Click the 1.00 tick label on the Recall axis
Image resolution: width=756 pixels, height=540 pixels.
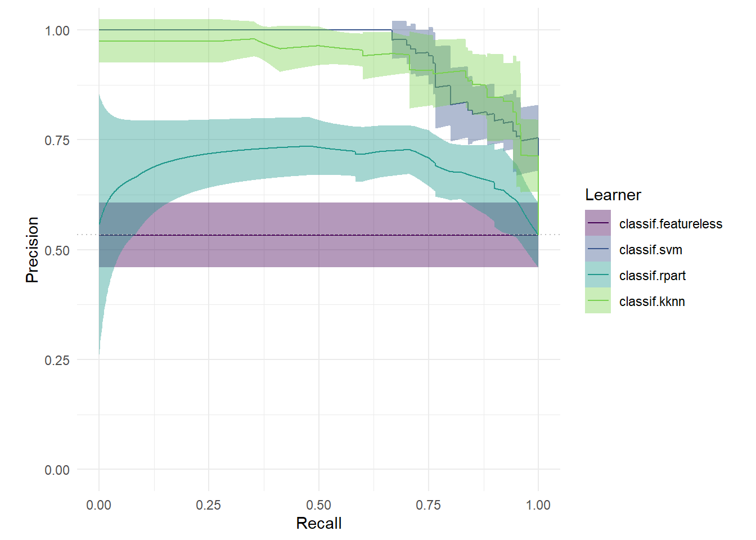(x=538, y=505)
